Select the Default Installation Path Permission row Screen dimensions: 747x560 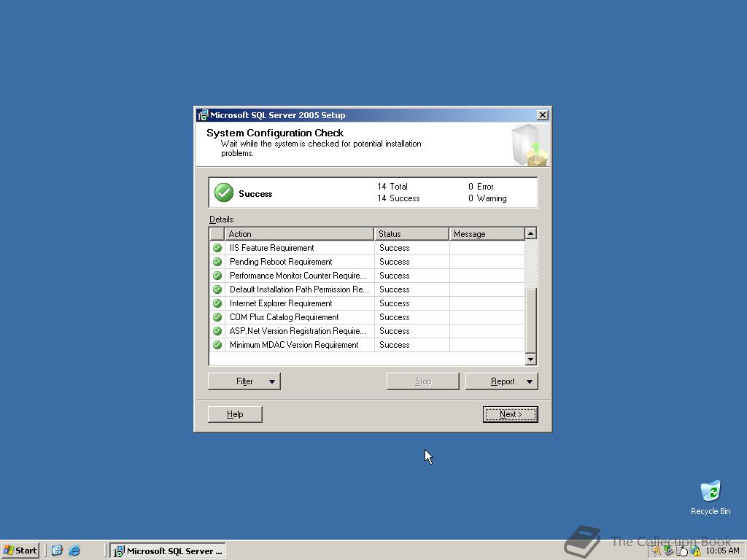point(368,289)
